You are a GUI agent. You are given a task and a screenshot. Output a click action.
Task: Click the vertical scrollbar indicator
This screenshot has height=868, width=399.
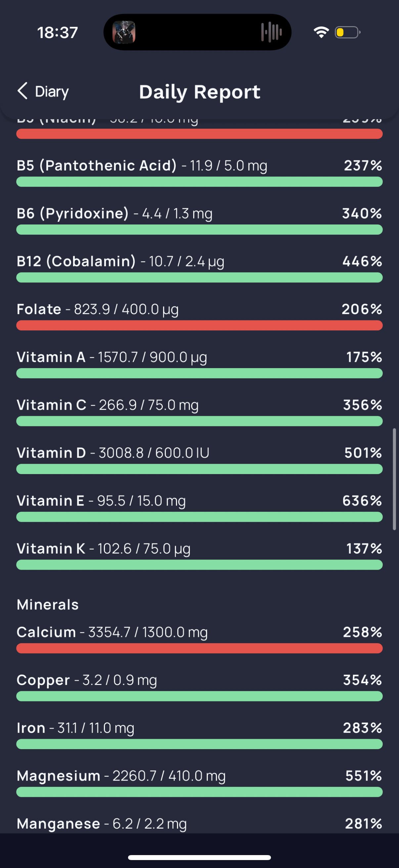tap(394, 479)
